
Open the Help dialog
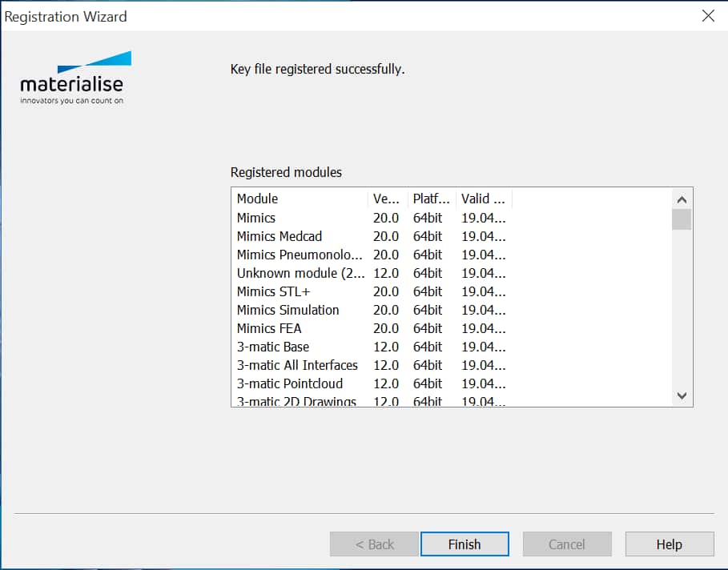point(670,544)
